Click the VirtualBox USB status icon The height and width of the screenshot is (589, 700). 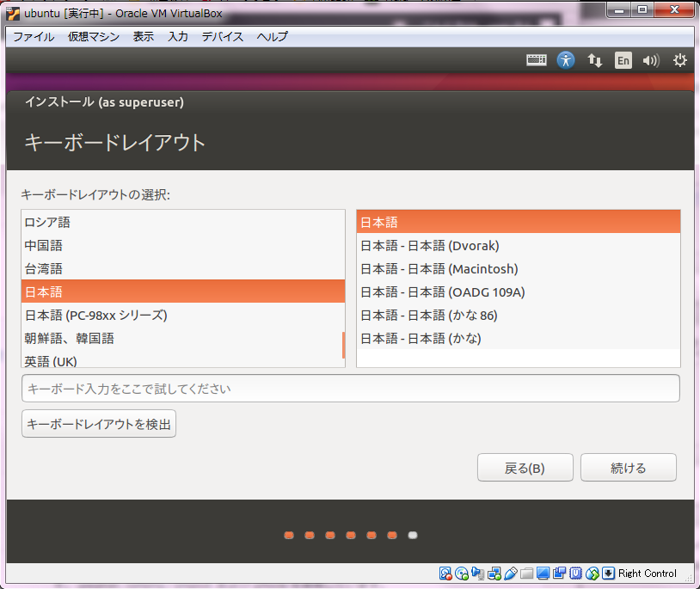511,574
